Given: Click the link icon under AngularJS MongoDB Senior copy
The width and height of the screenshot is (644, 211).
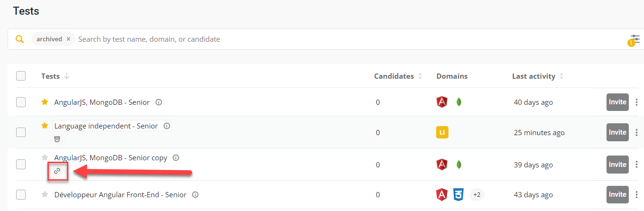Looking at the screenshot, I should coord(57,171).
